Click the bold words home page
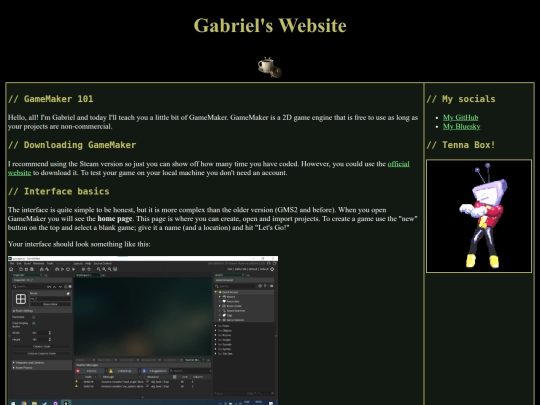This screenshot has height=405, width=540. (x=115, y=219)
